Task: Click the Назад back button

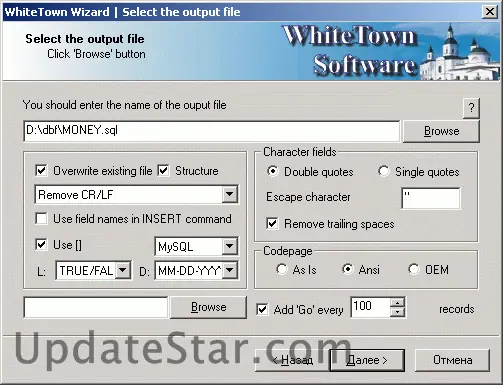Action: pyautogui.click(x=292, y=360)
